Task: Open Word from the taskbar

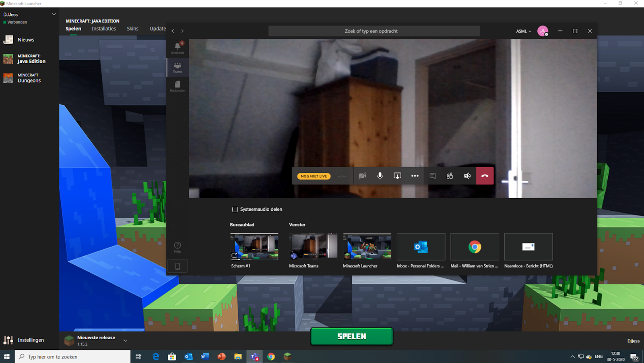Action: pyautogui.click(x=205, y=357)
